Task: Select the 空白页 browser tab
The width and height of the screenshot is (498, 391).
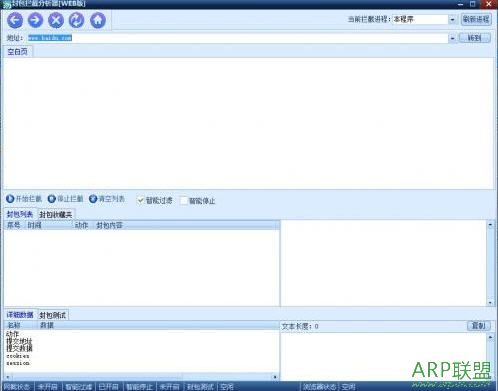Action: point(17,52)
